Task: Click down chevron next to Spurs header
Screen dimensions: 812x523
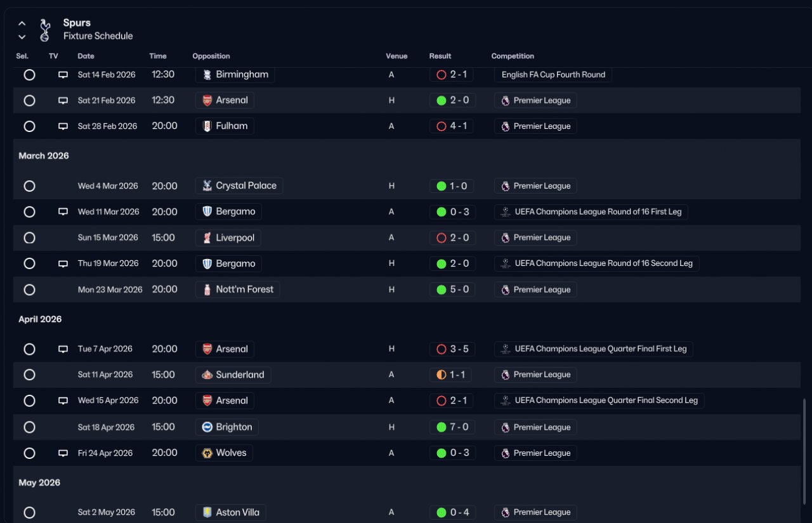Action: [x=22, y=37]
